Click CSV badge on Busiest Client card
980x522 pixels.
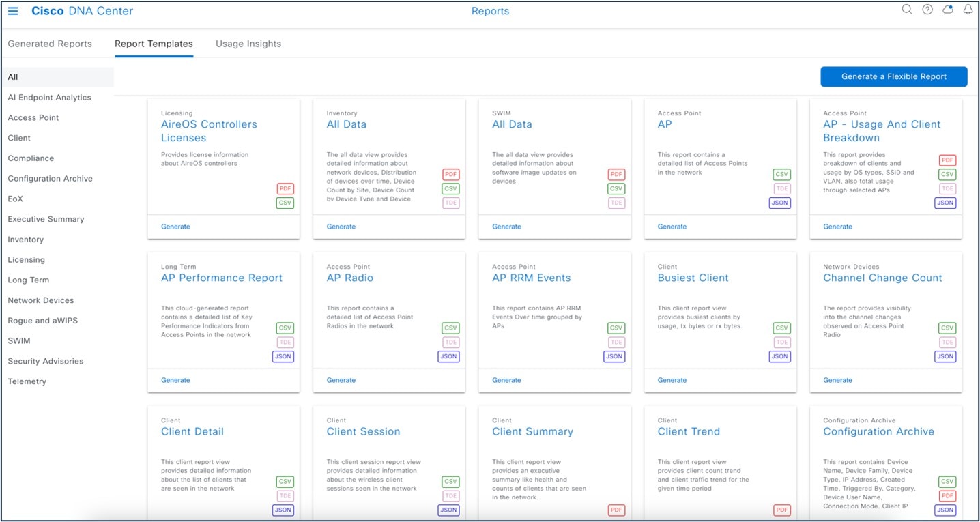coord(782,328)
